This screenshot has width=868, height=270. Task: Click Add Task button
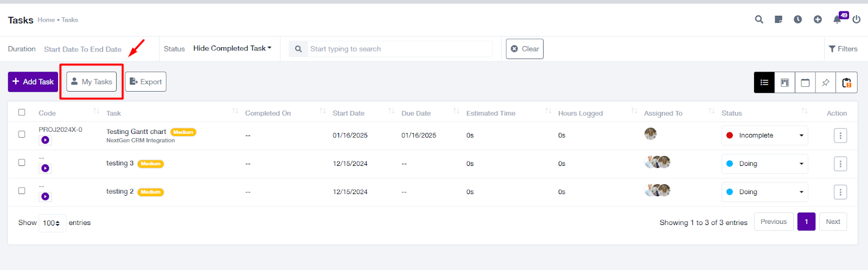[x=33, y=82]
